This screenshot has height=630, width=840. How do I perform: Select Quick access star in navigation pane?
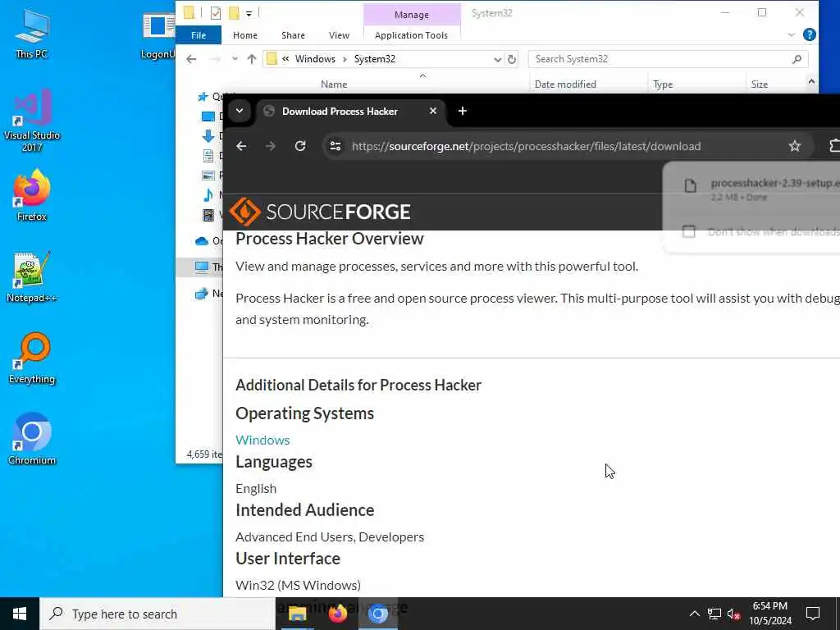[203, 97]
